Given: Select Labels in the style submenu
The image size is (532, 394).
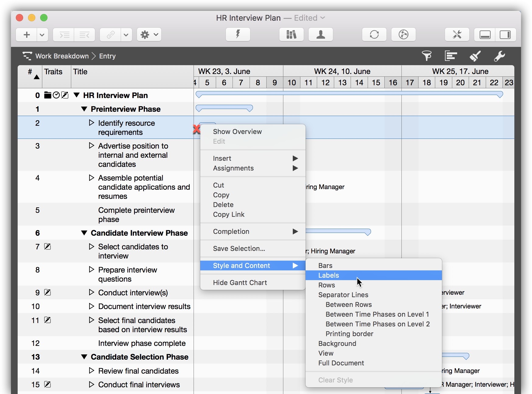Looking at the screenshot, I should pyautogui.click(x=328, y=275).
